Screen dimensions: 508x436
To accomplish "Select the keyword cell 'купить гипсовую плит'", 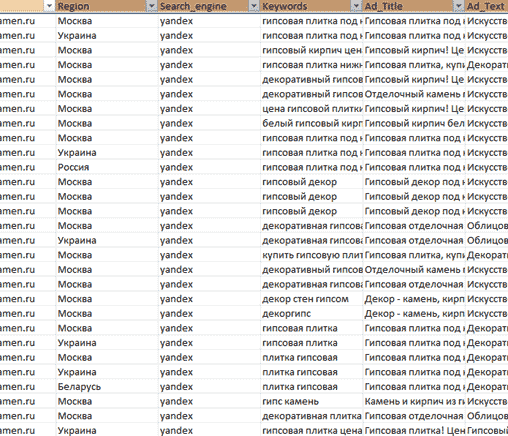I will point(311,255).
